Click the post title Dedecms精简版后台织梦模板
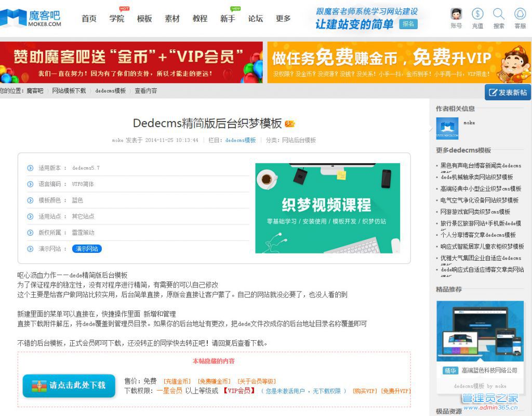Viewport: 532px width, 416px height. pos(207,124)
